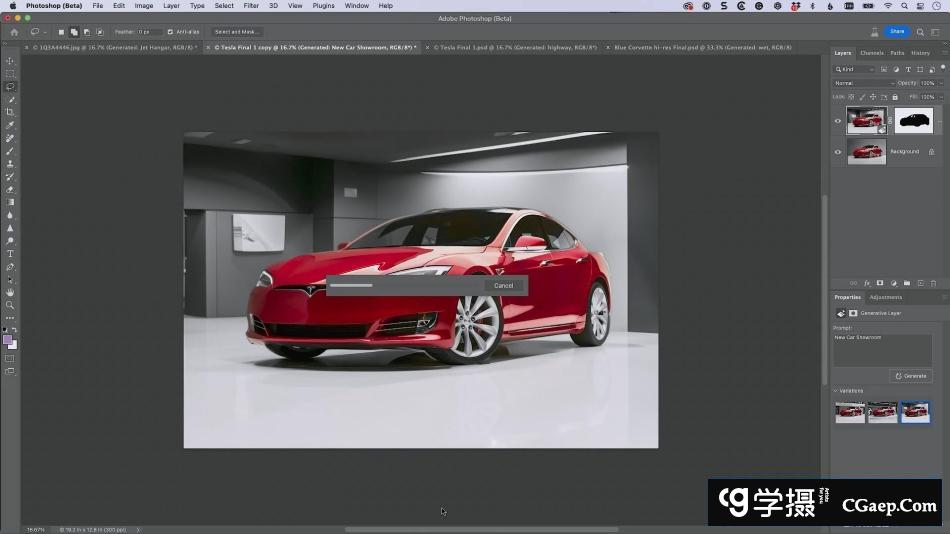The height and width of the screenshot is (534, 950).
Task: Click the Delete layer trash icon
Action: tap(933, 283)
